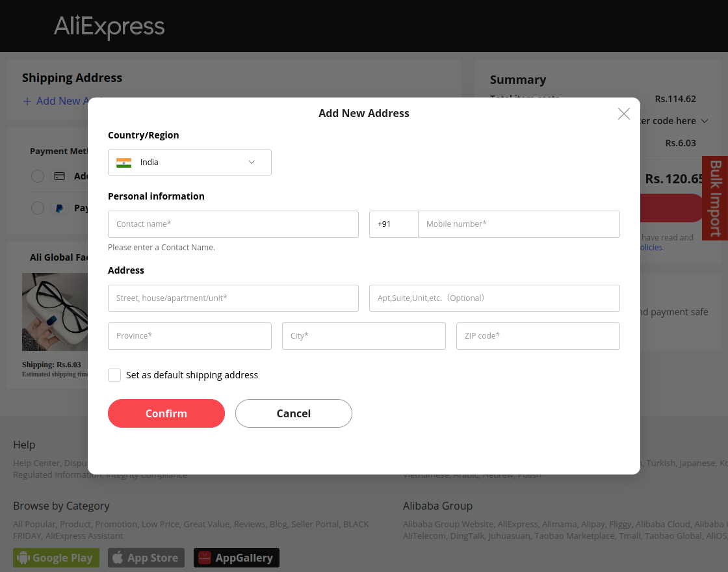The width and height of the screenshot is (728, 572).
Task: Select the PayPal payment radio button
Action: 38,208
